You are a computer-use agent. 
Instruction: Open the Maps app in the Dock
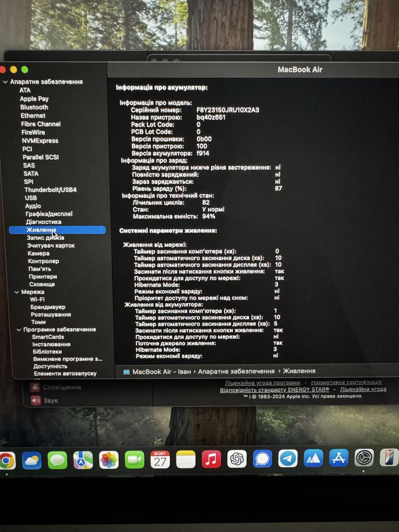(83, 460)
